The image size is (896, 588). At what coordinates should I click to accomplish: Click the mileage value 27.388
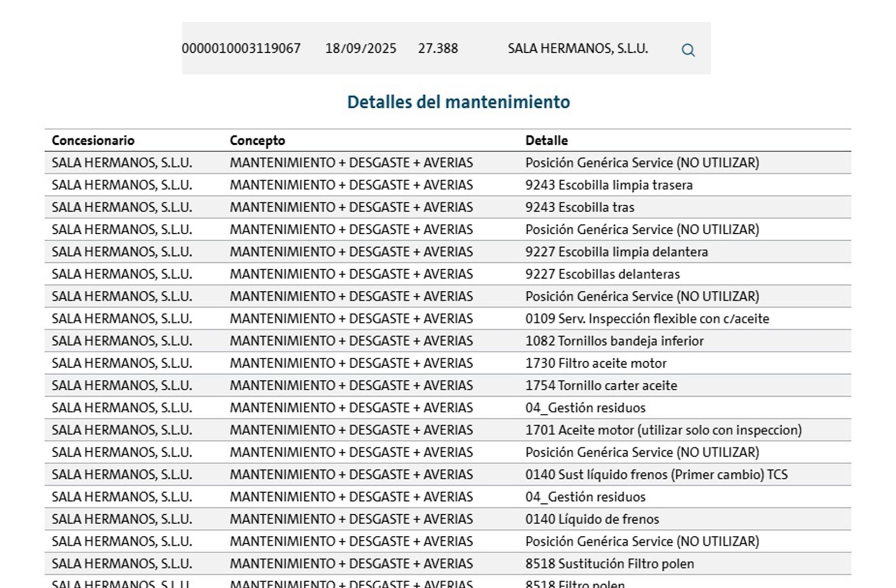click(438, 49)
